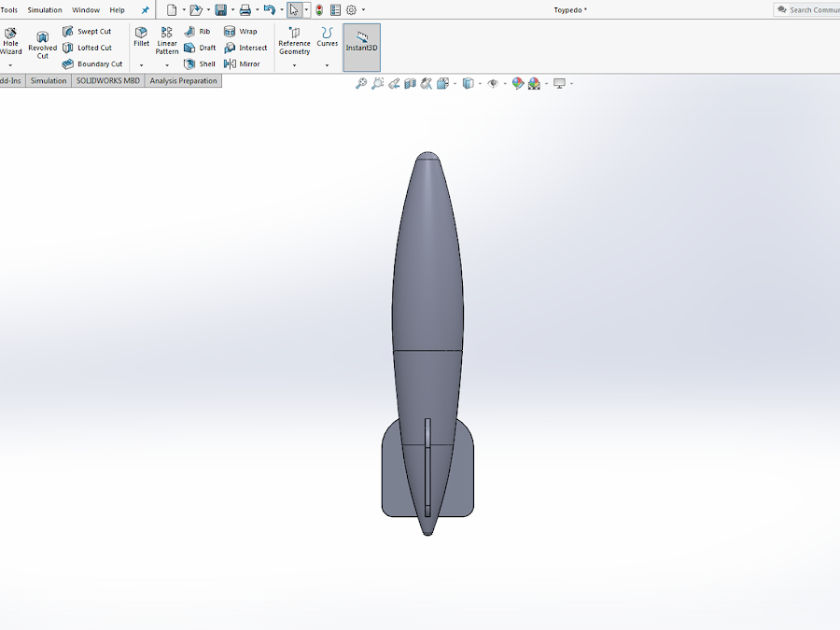Image resolution: width=840 pixels, height=630 pixels.
Task: Select the Shell feature
Action: (x=200, y=63)
